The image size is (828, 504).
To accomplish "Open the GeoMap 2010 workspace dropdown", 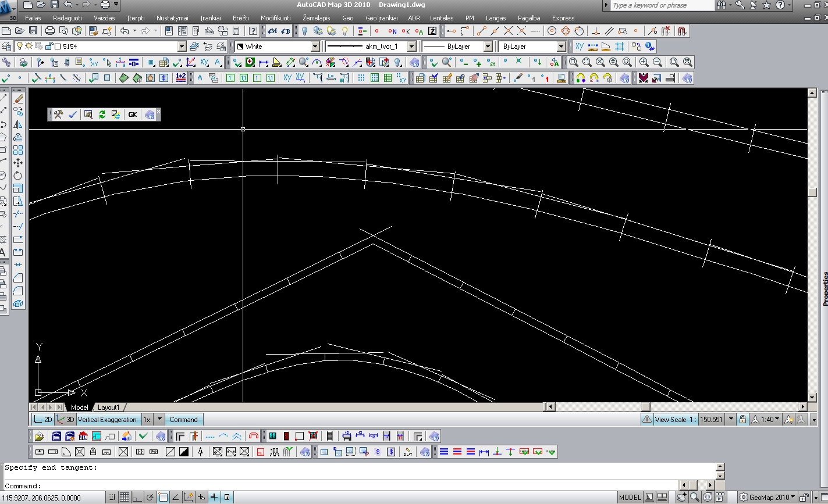I will (x=767, y=498).
